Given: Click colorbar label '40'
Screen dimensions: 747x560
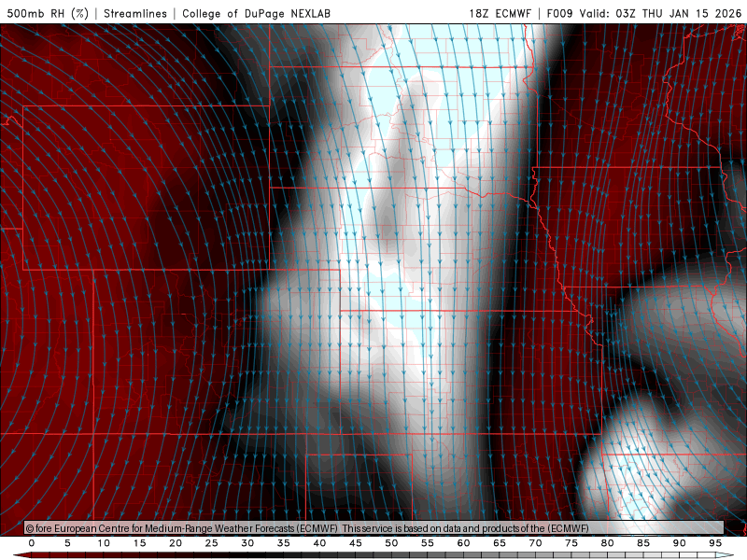Looking at the screenshot, I should [319, 543].
